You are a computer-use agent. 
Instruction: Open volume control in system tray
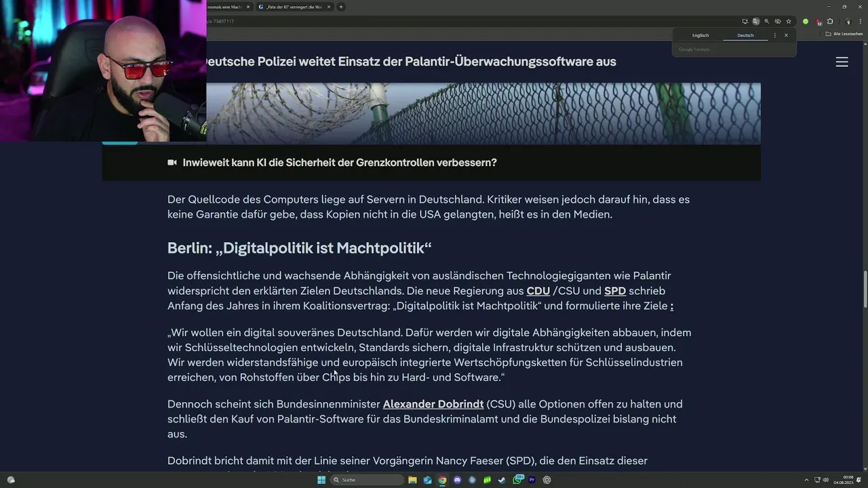[825, 480]
